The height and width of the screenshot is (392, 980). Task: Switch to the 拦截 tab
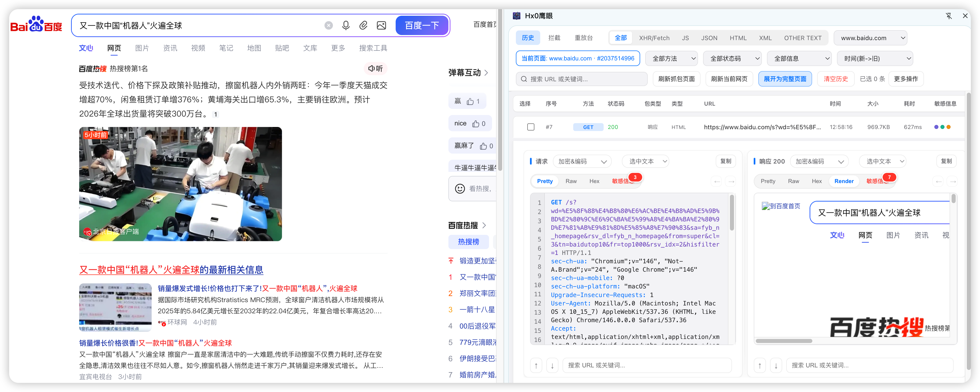point(554,38)
